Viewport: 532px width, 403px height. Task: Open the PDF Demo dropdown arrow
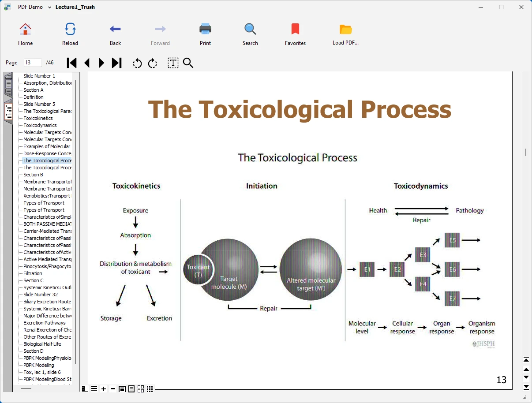point(49,7)
